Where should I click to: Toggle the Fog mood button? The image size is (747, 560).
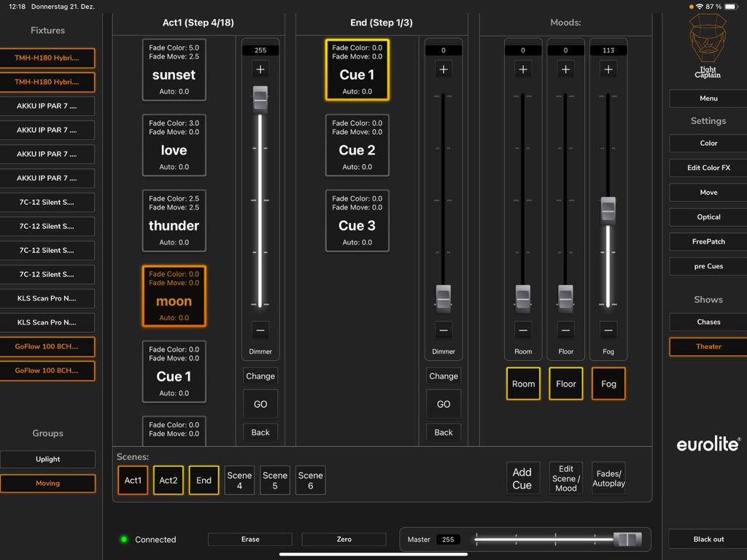608,384
